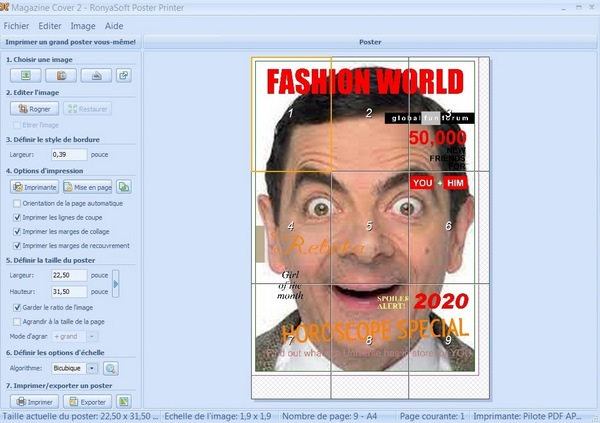Uncheck Imprimer les lignes de coupe
Screen dimensions: 600x423
[x=17, y=217]
